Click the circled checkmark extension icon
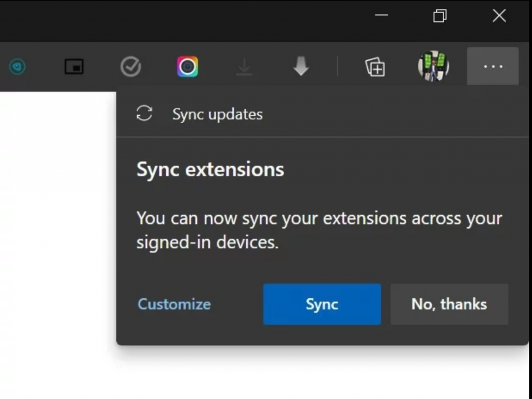 (130, 66)
